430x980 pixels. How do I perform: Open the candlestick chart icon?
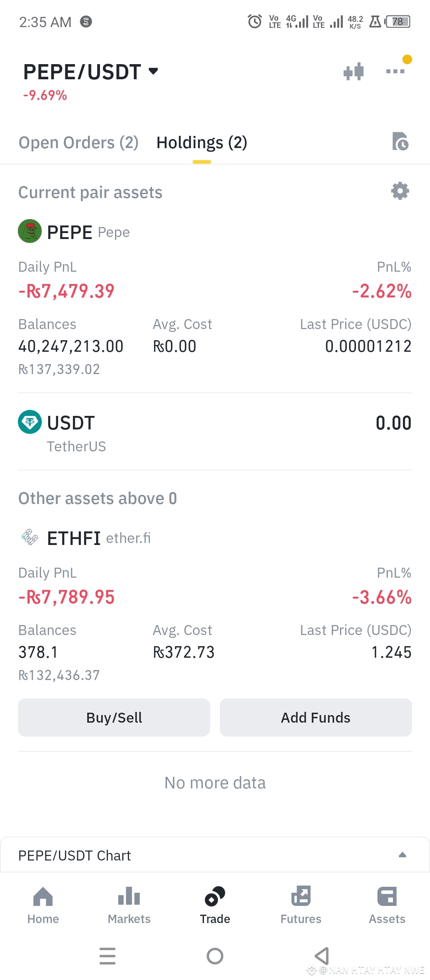pos(354,72)
